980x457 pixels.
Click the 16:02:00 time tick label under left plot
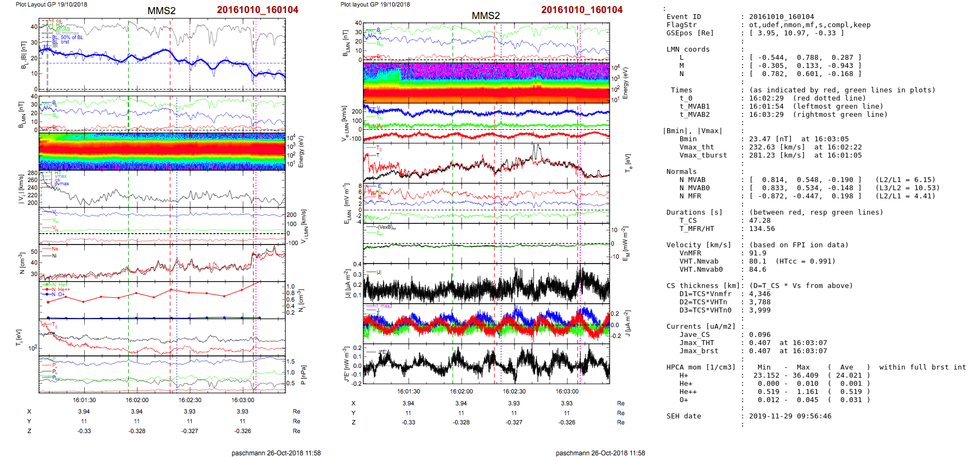pos(137,400)
